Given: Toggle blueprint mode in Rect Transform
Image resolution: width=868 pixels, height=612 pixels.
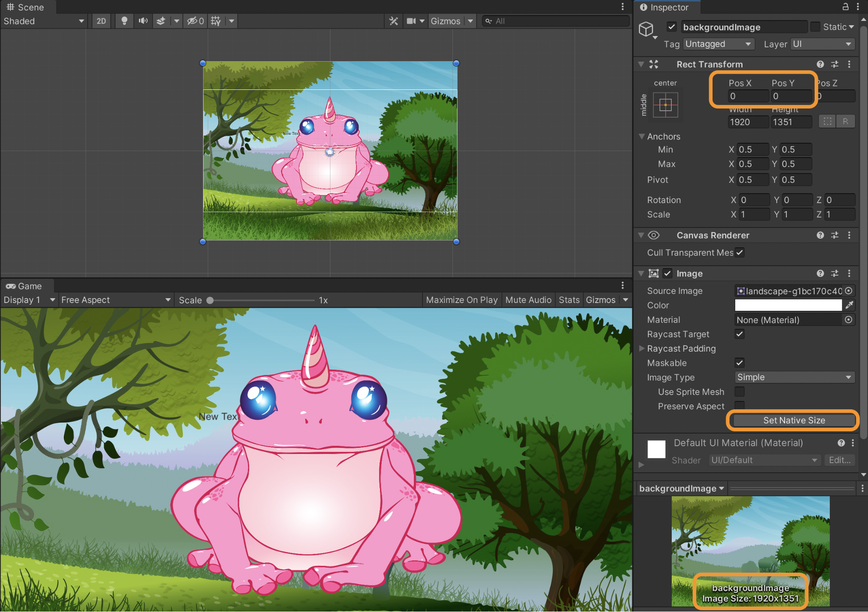Looking at the screenshot, I should point(827,122).
